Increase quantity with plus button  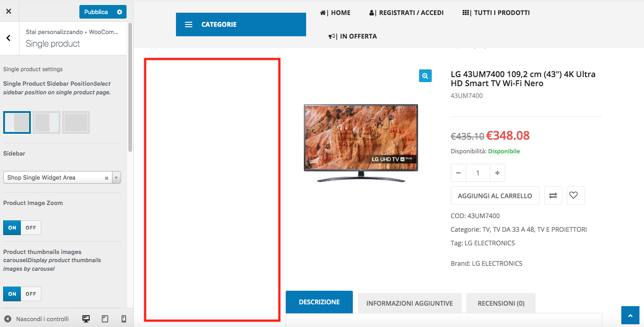498,173
